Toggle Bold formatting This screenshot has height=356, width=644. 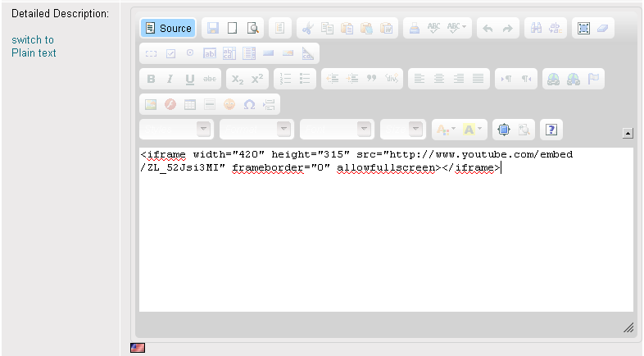[x=151, y=79]
